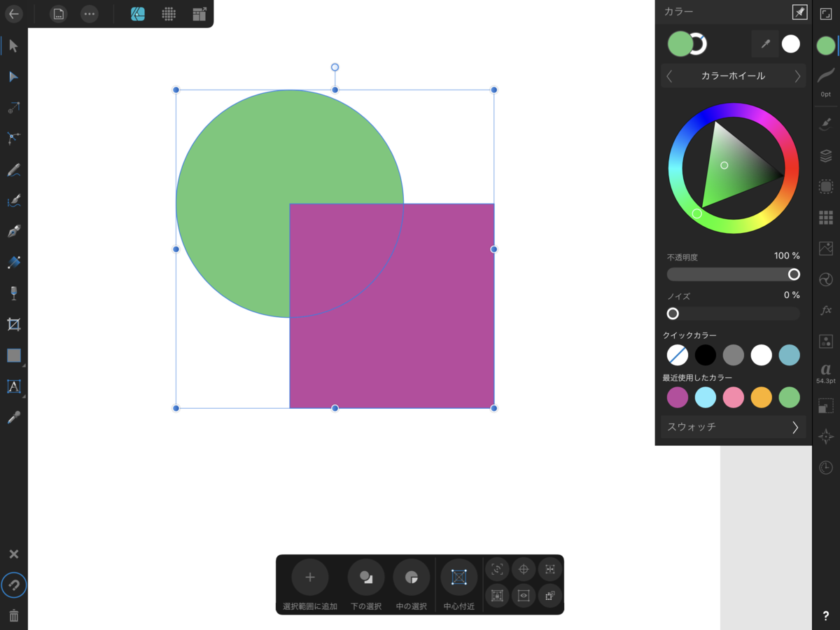
Task: Pick the recent green color
Action: pyautogui.click(x=790, y=397)
